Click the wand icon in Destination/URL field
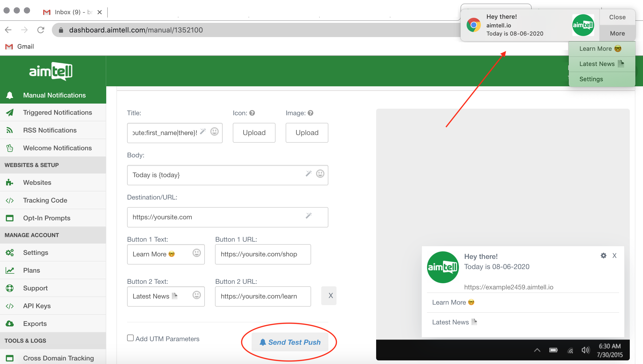The width and height of the screenshot is (643, 364). click(x=308, y=216)
